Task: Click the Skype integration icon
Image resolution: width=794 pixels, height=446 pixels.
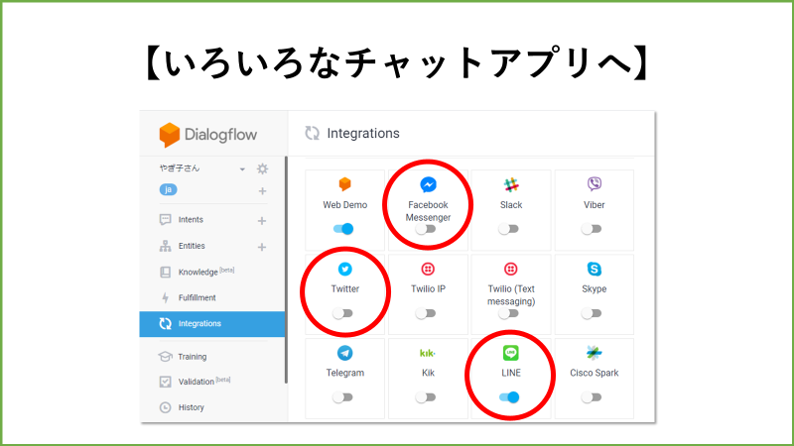Action: pyautogui.click(x=595, y=269)
